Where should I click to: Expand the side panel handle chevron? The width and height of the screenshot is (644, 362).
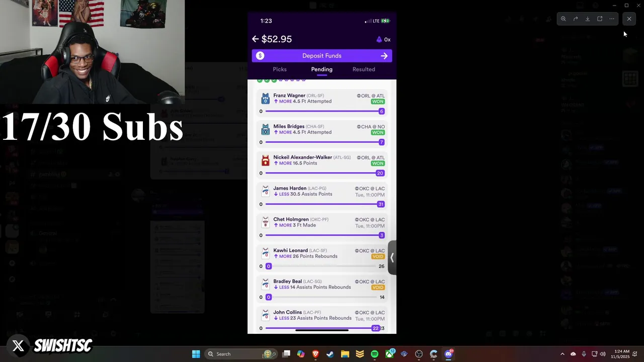click(392, 257)
